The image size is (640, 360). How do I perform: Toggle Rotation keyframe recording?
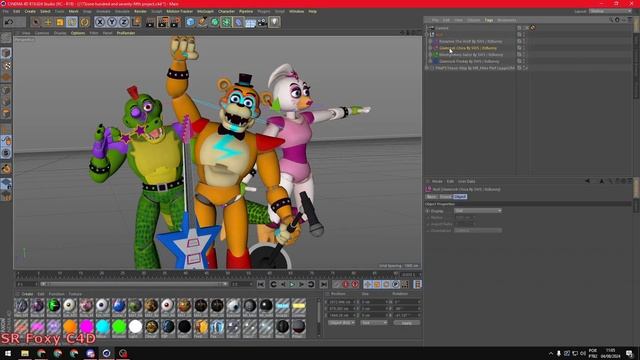386,284
